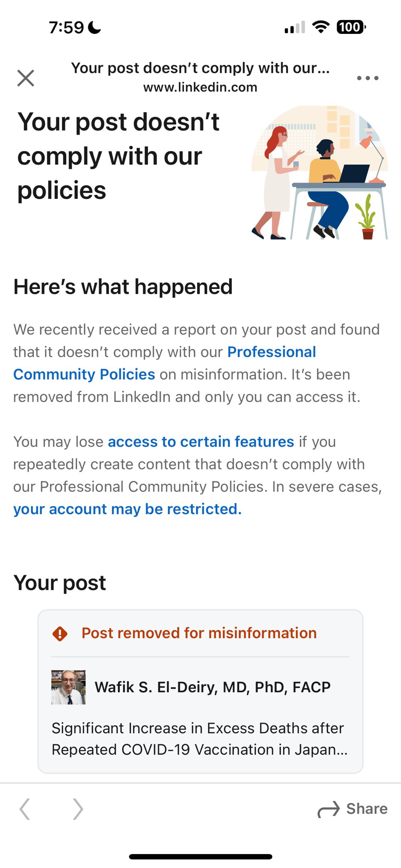Tap the browser back chevron
Image resolution: width=401 pixels, height=868 pixels.
pyautogui.click(x=25, y=809)
